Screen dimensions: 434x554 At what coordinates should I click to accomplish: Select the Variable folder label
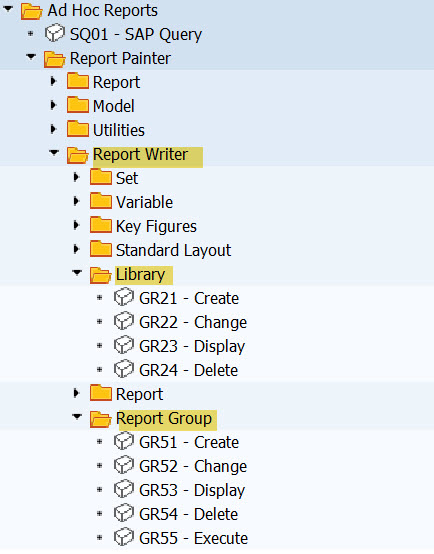coord(145,202)
